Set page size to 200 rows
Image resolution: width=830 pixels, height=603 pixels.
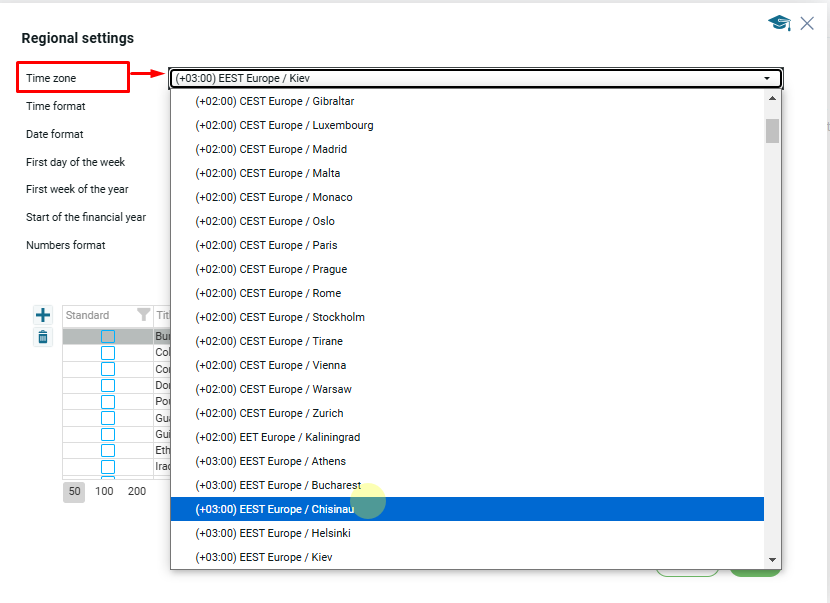click(137, 491)
